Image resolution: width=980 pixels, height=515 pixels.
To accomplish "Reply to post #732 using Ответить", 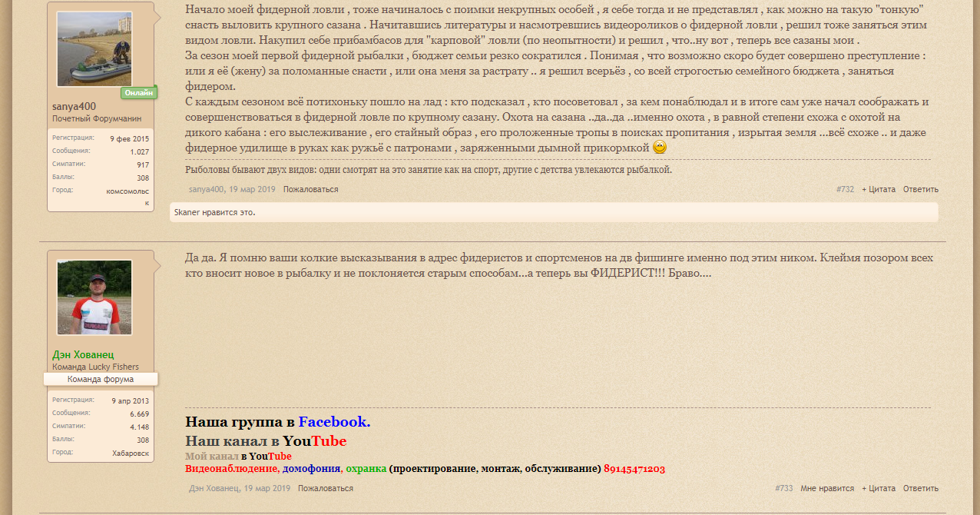I will coord(920,189).
